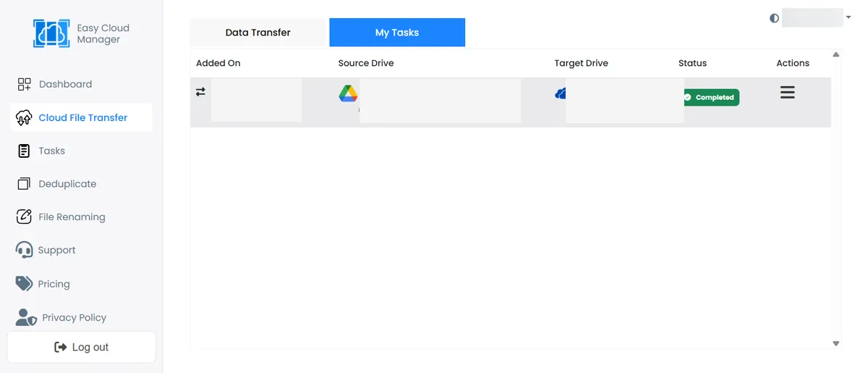Open the hamburger Actions menu for the task

pyautogui.click(x=788, y=92)
